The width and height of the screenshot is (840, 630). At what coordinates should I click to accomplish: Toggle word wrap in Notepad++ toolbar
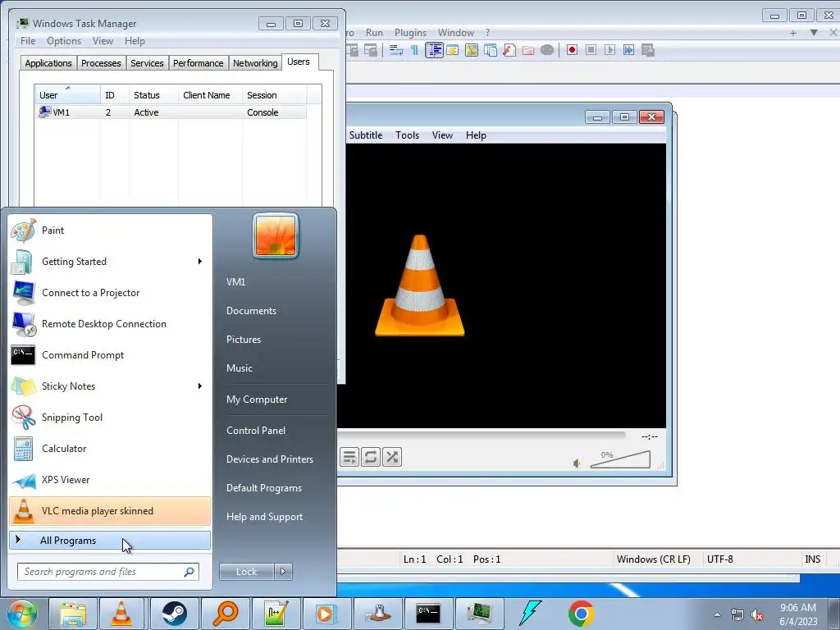(396, 50)
